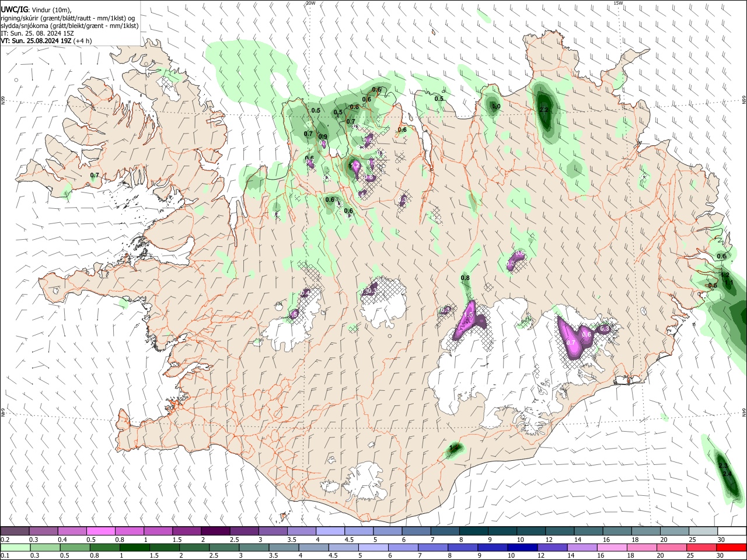Click the 15W longitude label
The image size is (747, 560).
pos(618,3)
